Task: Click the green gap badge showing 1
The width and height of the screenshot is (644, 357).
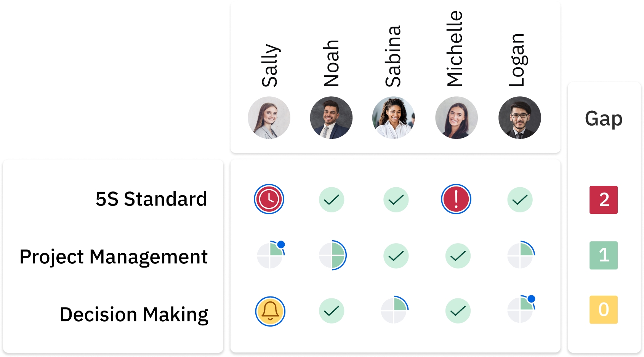Action: pos(604,255)
